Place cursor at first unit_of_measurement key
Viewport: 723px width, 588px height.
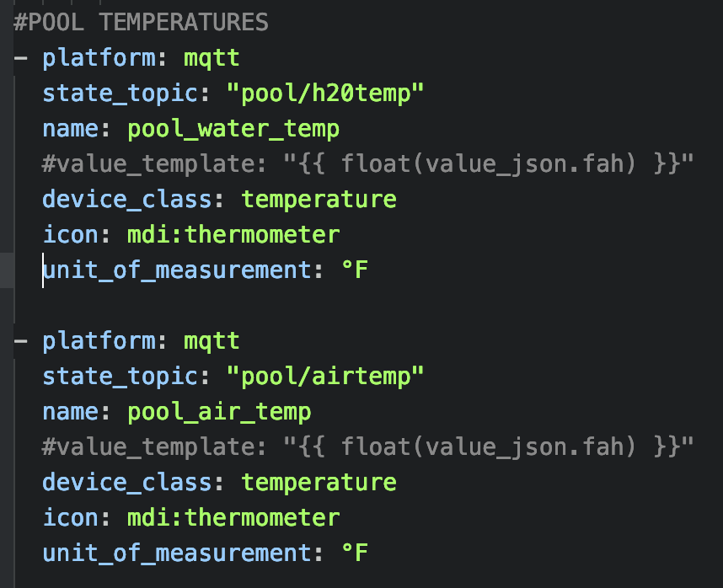[177, 270]
